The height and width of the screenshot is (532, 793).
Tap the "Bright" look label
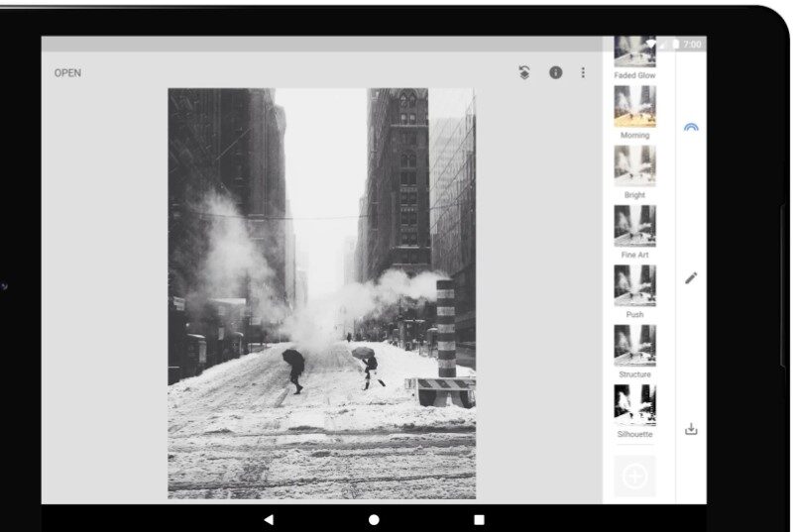coord(634,195)
